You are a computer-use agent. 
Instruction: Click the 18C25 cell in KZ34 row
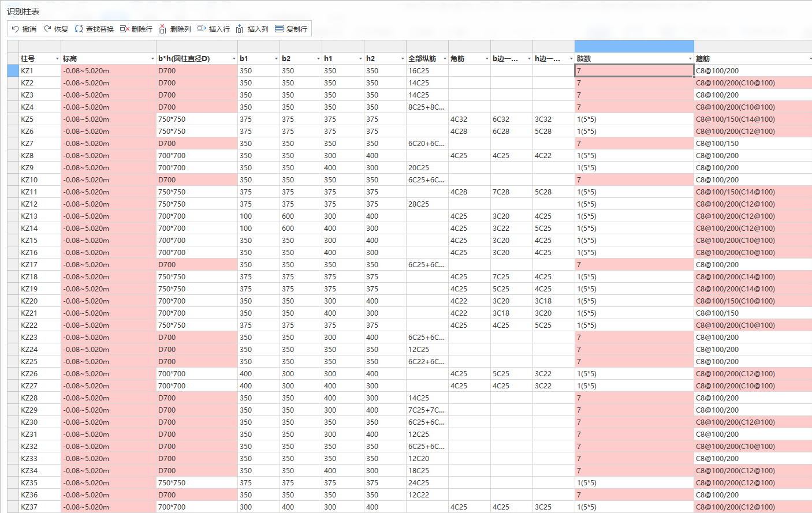coord(427,471)
